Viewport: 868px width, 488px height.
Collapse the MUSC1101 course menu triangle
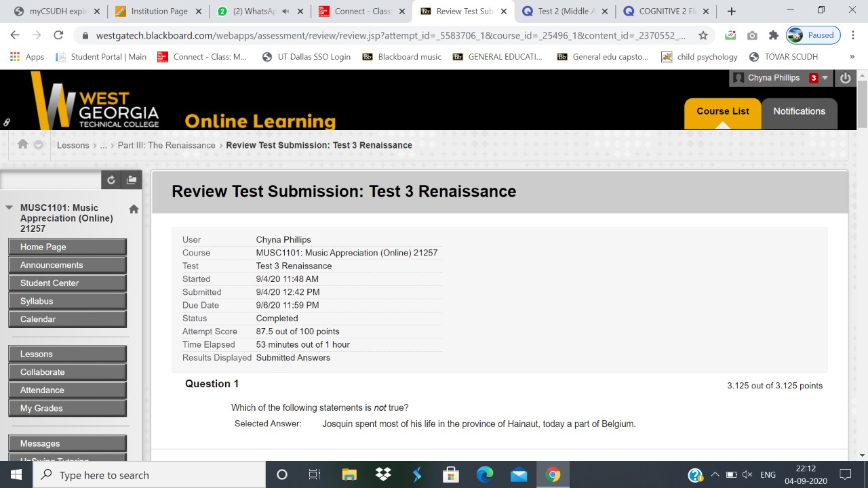pos(9,207)
